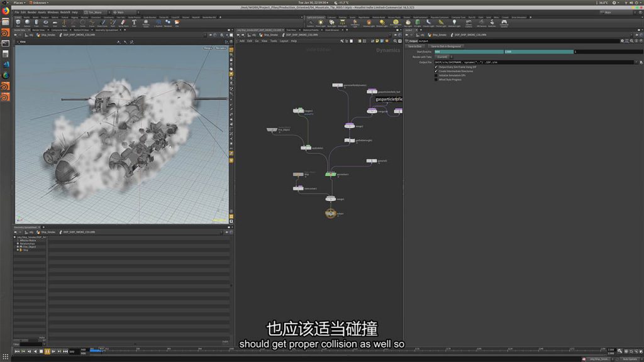This screenshot has height=362, width=644.
Task: Click the Start frame field slider
Action: (469, 52)
